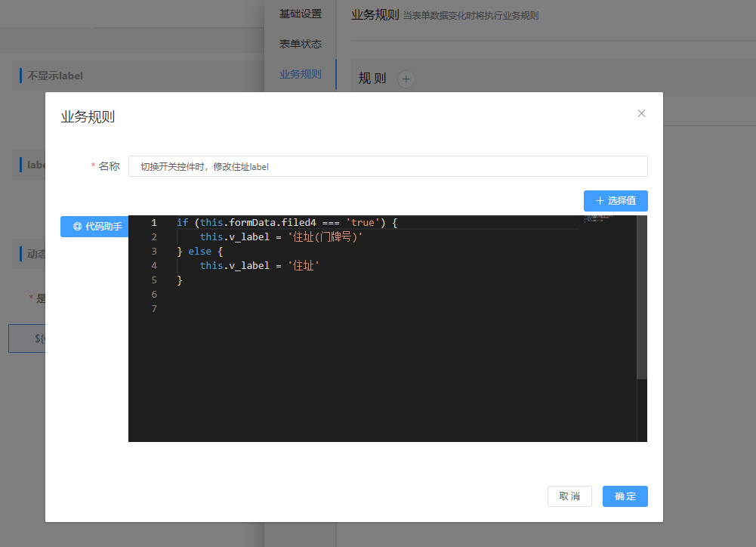Cancel the dialog with 取消
756x547 pixels.
point(569,496)
